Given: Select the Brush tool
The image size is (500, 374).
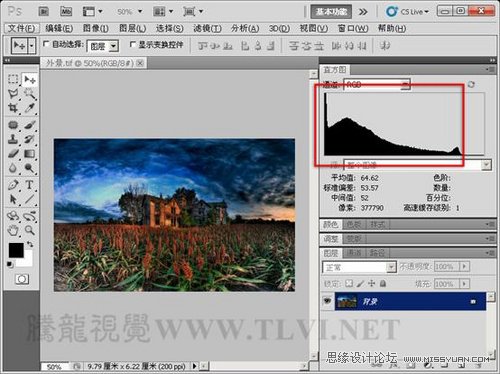Looking at the screenshot, I should tap(30, 125).
